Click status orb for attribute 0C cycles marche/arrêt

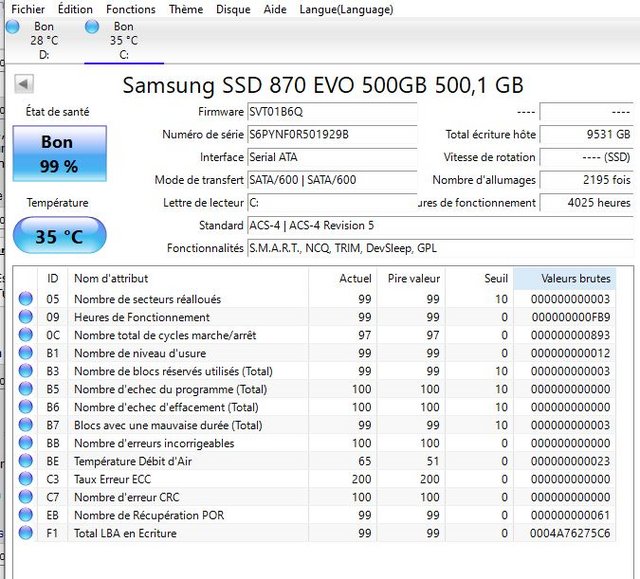point(25,335)
